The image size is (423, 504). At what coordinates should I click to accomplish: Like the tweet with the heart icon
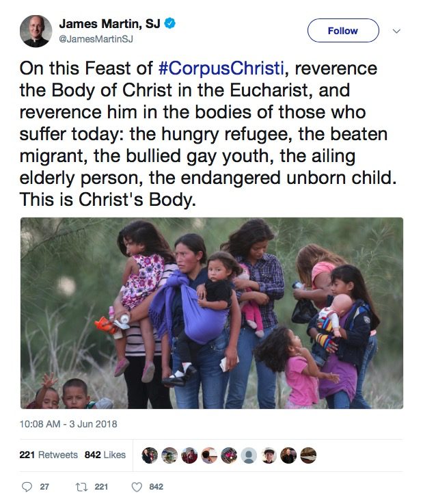click(x=136, y=487)
